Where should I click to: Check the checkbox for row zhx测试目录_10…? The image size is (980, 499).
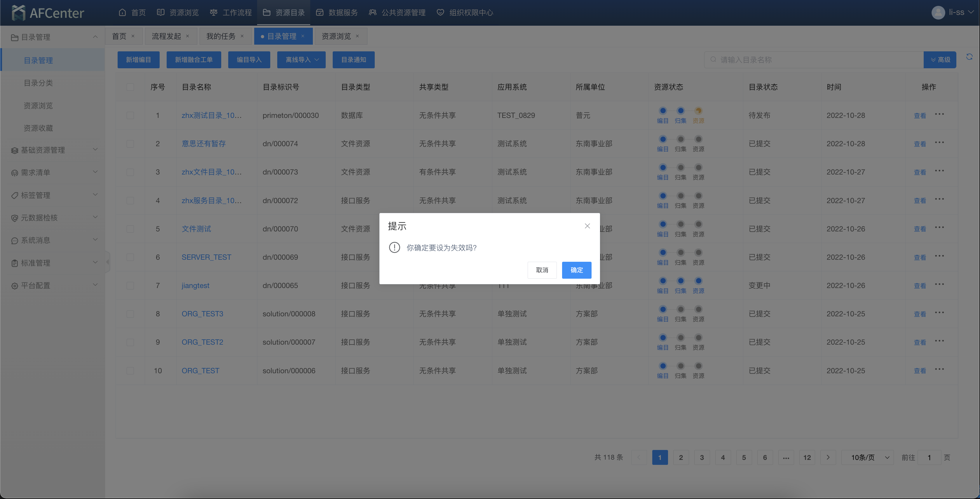[x=130, y=115]
